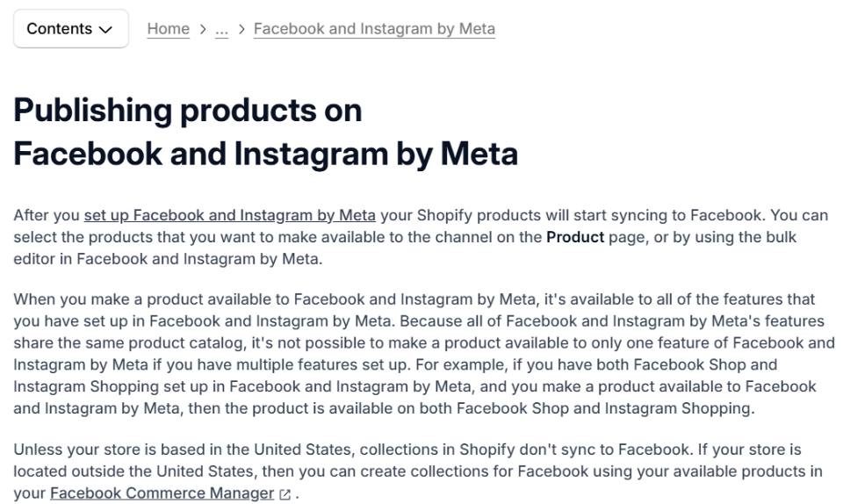Screen dimensions: 843x504
Task: Click the breadcrumb chevron right after Home
Action: 203,29
